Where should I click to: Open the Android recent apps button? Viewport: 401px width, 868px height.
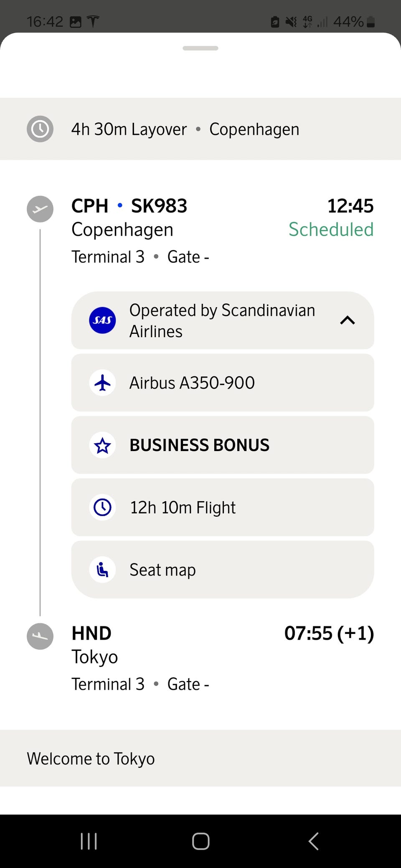[x=89, y=841]
